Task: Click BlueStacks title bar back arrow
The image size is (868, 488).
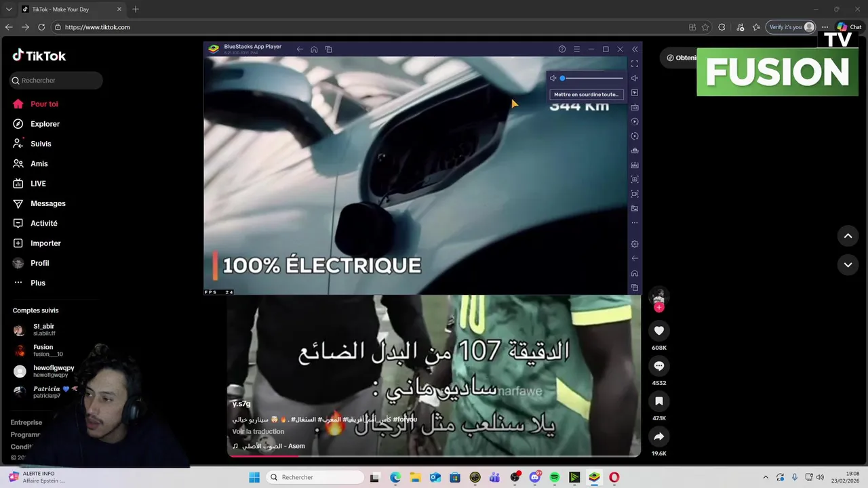Action: (x=300, y=49)
